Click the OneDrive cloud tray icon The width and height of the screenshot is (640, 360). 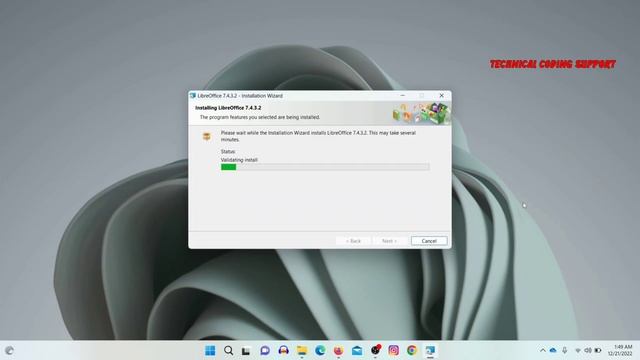[553, 351]
